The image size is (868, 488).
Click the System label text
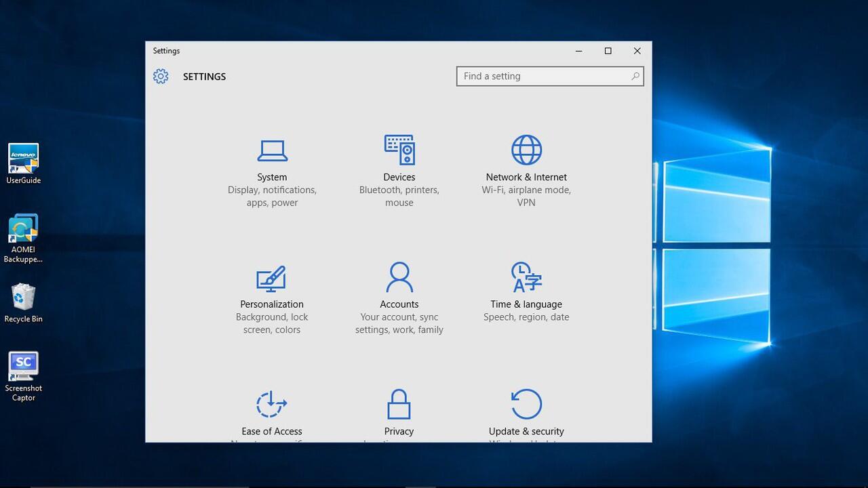click(272, 177)
